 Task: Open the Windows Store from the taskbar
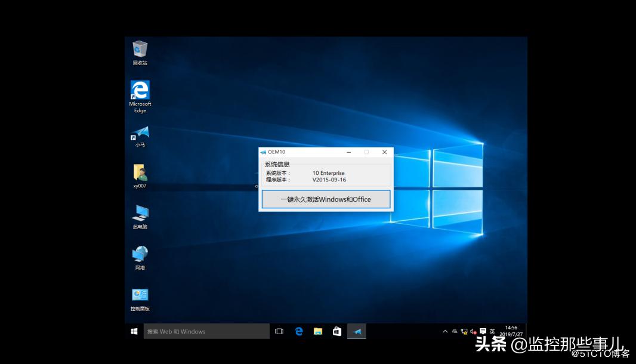point(337,331)
